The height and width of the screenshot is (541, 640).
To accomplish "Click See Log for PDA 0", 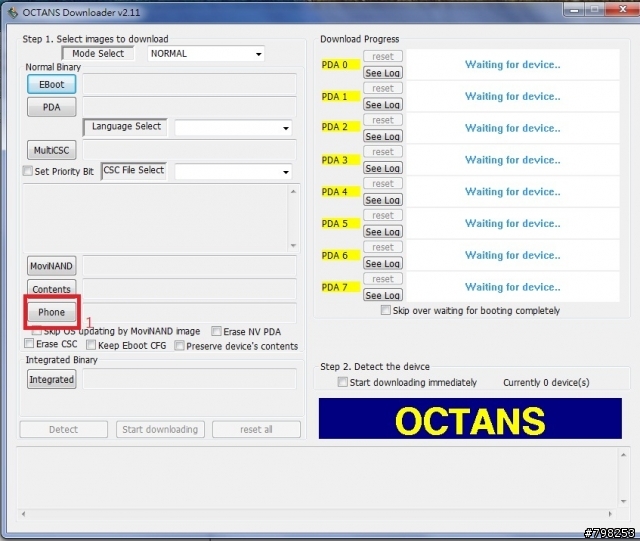I will click(x=383, y=73).
